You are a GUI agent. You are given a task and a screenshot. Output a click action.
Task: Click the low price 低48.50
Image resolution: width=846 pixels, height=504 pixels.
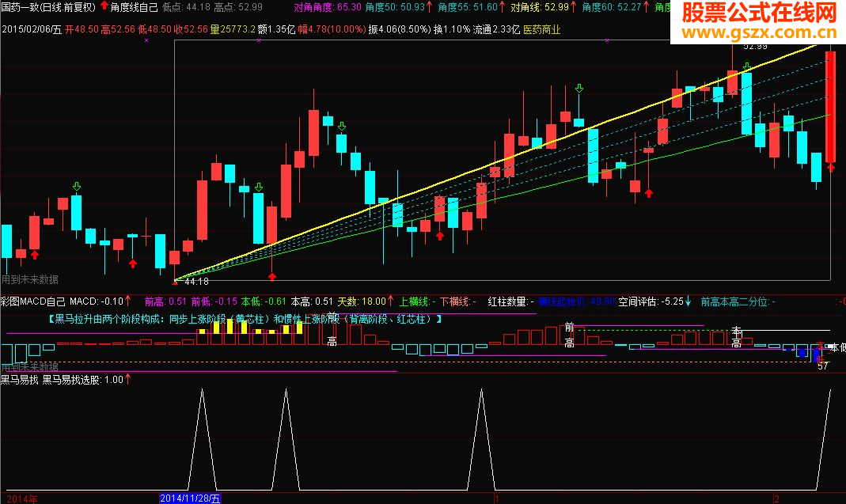(154, 29)
